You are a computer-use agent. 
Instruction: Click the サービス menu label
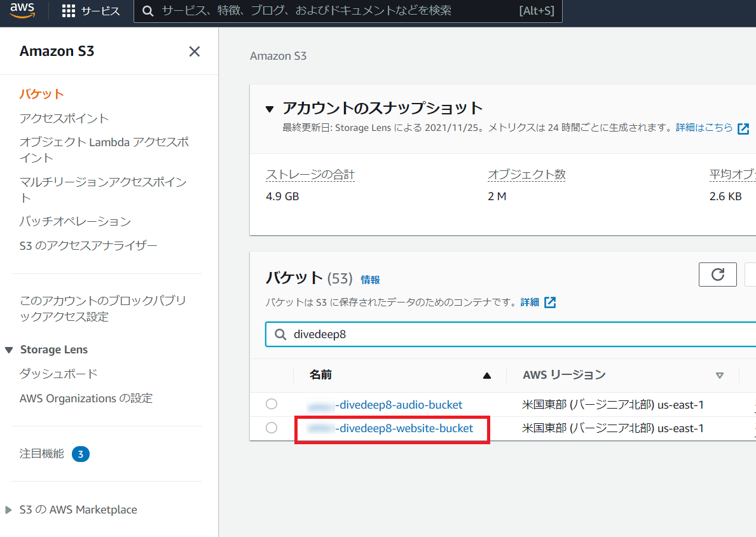pyautogui.click(x=100, y=11)
